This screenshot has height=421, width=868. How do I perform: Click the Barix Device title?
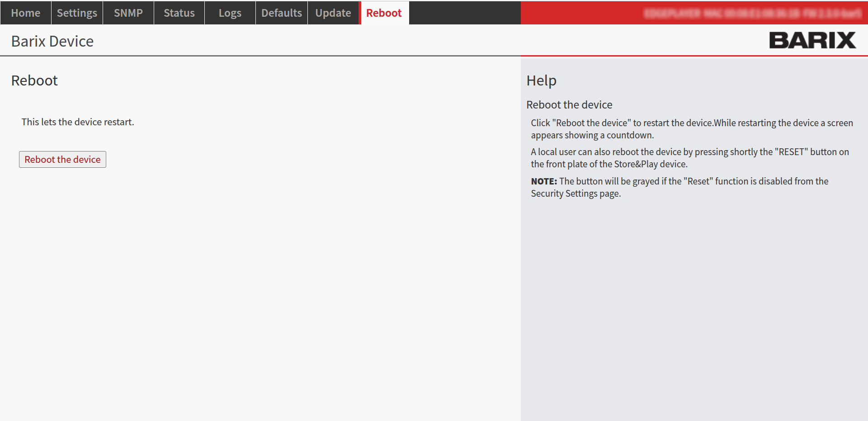[52, 41]
